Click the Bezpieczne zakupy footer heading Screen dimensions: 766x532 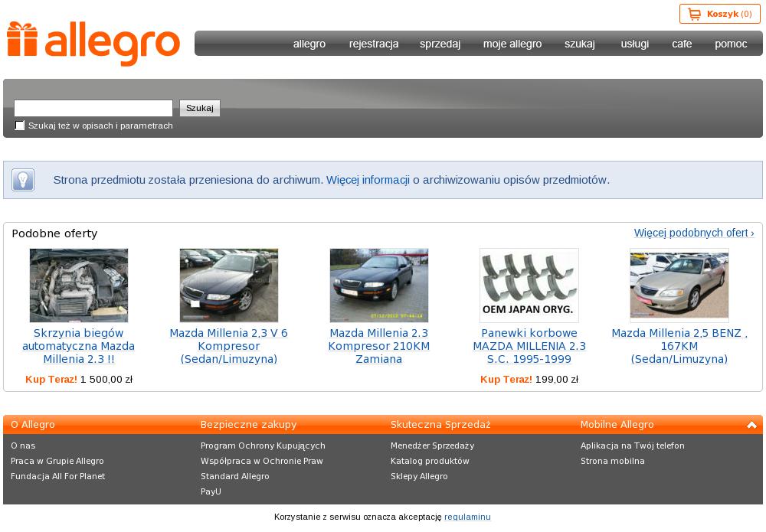(249, 425)
